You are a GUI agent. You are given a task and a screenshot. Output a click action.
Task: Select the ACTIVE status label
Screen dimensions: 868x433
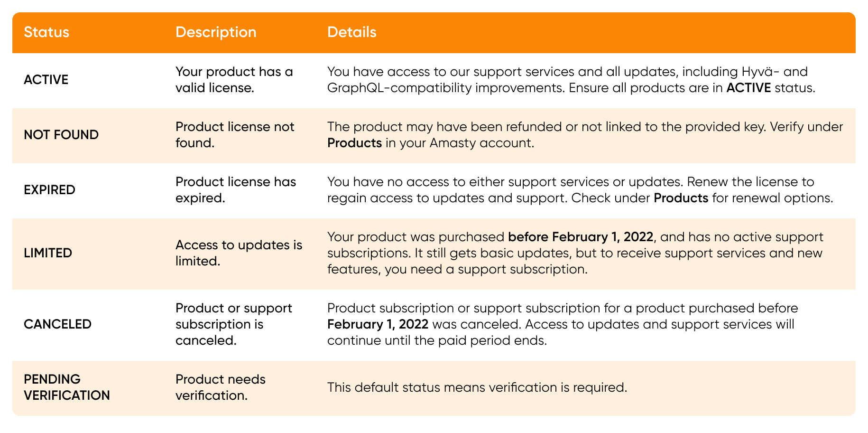pos(46,80)
